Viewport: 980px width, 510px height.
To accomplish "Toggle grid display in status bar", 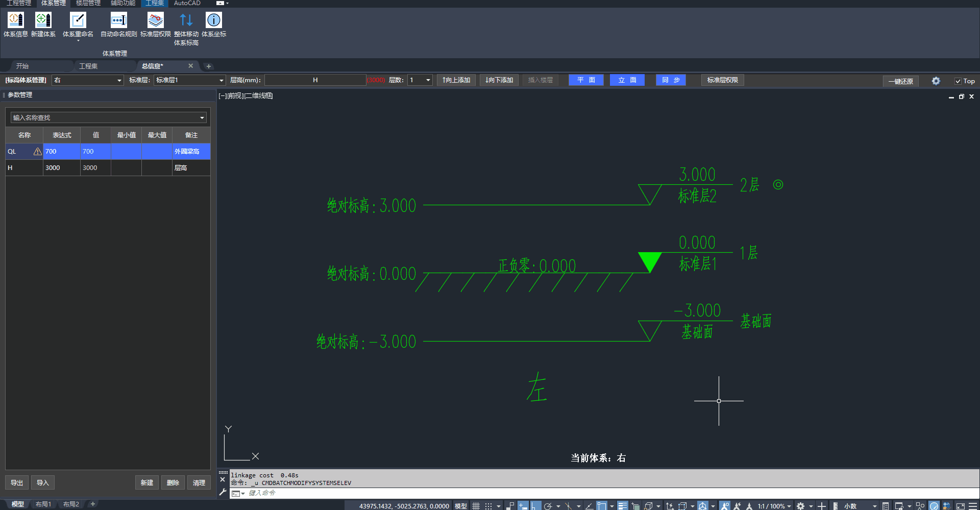I will point(476,506).
